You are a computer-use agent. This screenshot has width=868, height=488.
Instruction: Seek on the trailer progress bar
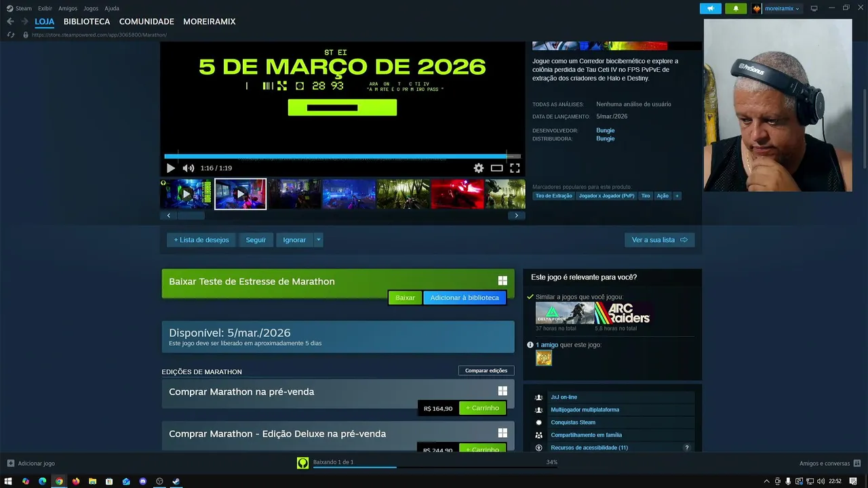[342, 156]
